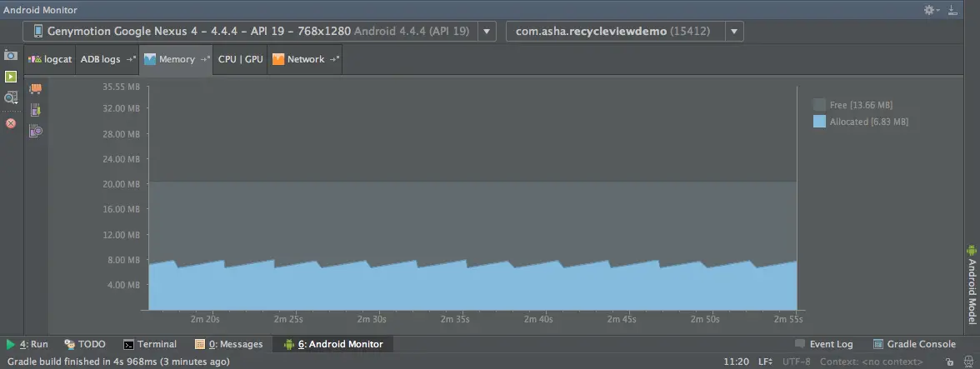Open the 0: Messages tool window

pyautogui.click(x=228, y=344)
